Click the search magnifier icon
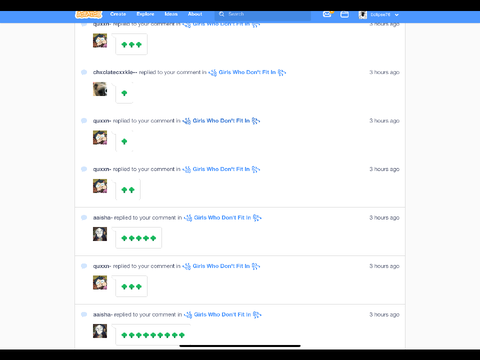This screenshot has width=480, height=360. click(x=222, y=14)
